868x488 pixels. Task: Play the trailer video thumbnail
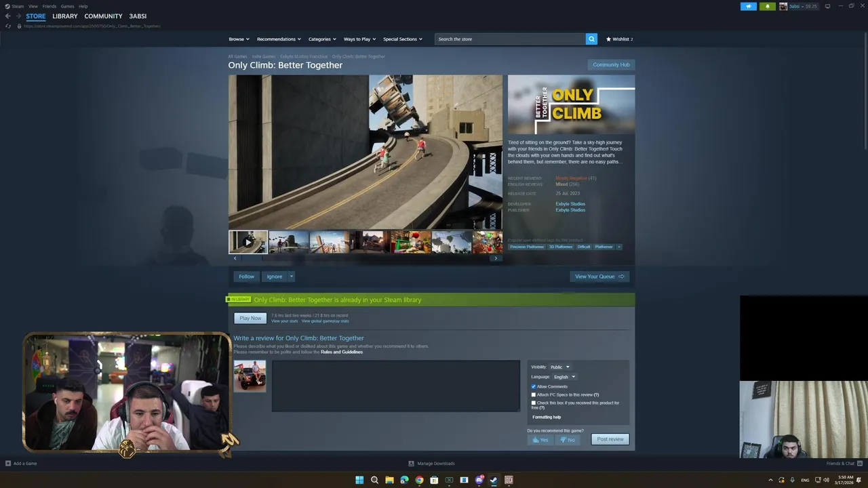248,242
